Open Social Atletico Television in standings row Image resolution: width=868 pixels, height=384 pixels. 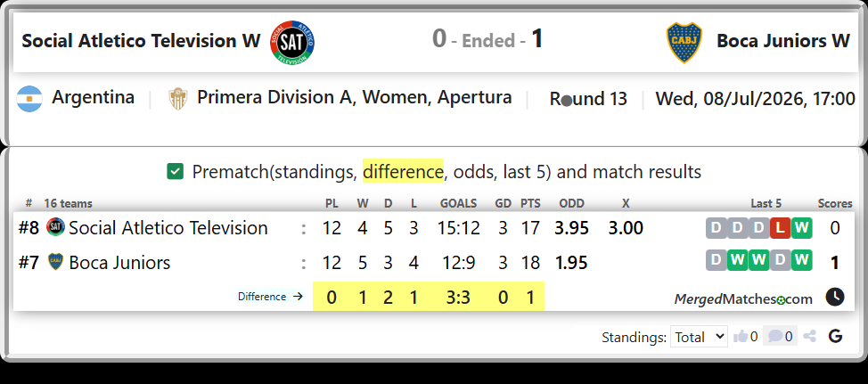pyautogui.click(x=168, y=228)
